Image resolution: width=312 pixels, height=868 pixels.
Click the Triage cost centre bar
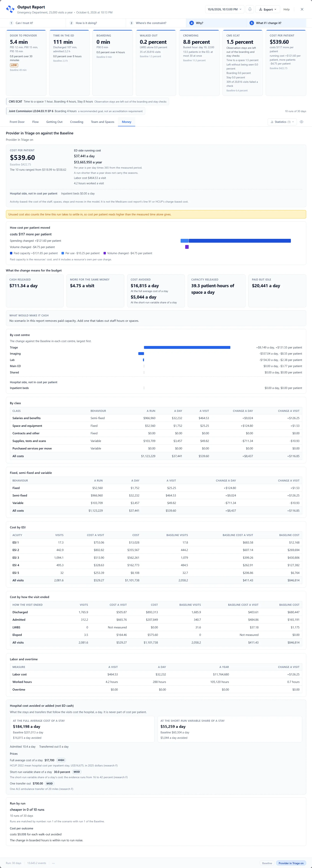click(x=187, y=347)
